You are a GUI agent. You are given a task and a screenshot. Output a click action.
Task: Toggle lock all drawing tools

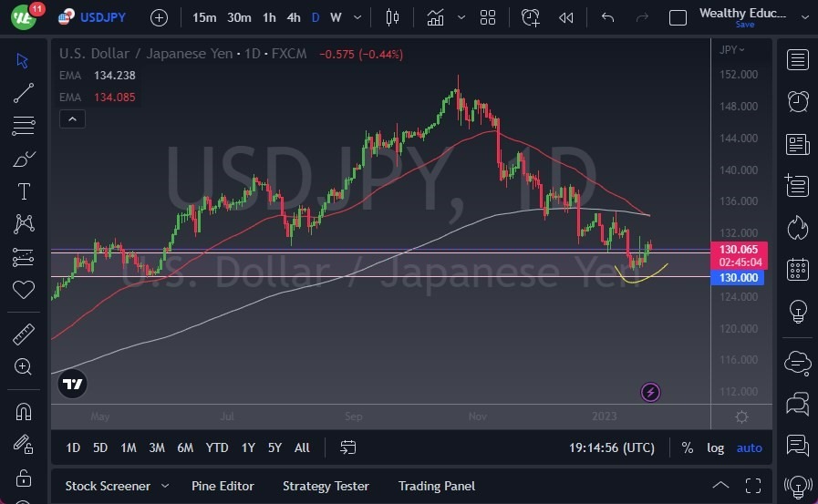(x=24, y=478)
